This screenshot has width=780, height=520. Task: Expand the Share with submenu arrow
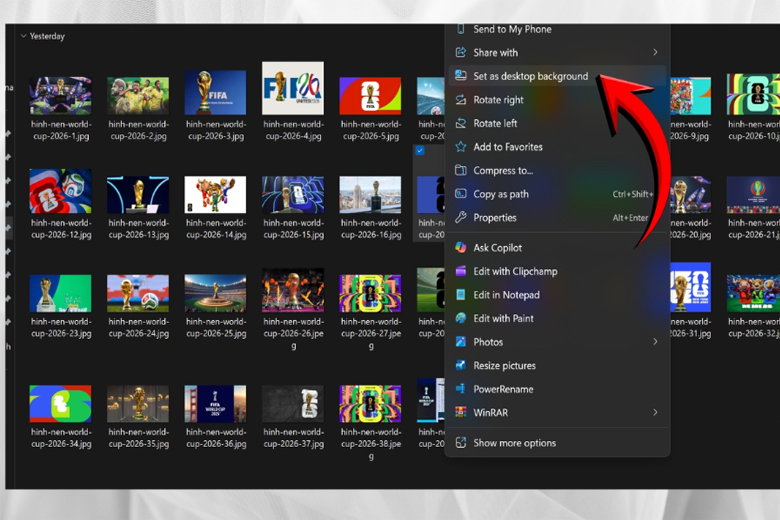tap(655, 52)
